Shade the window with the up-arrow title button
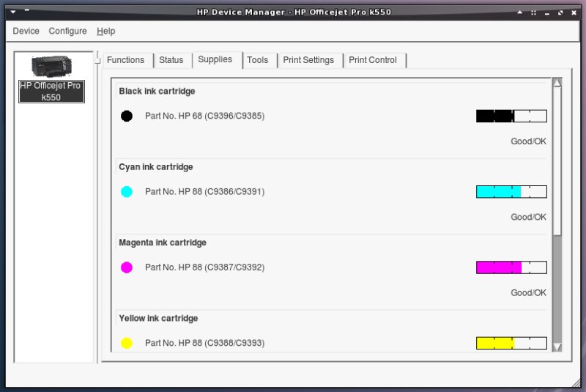The height and width of the screenshot is (392, 586). click(x=520, y=12)
